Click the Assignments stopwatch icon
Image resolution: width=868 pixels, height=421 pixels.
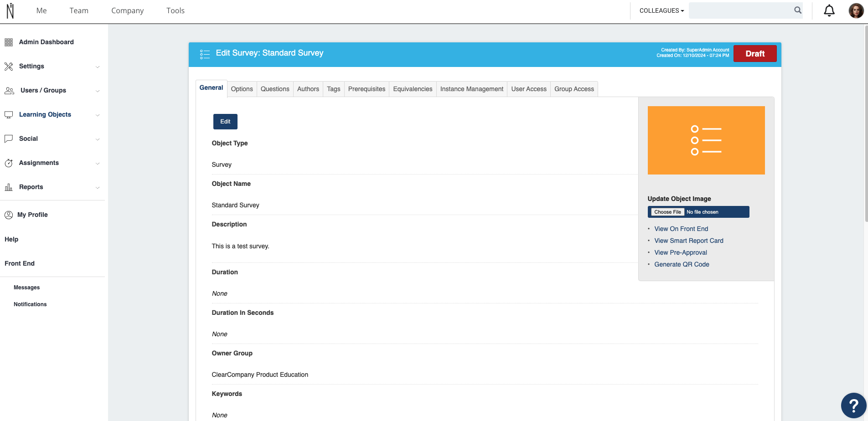(x=9, y=163)
